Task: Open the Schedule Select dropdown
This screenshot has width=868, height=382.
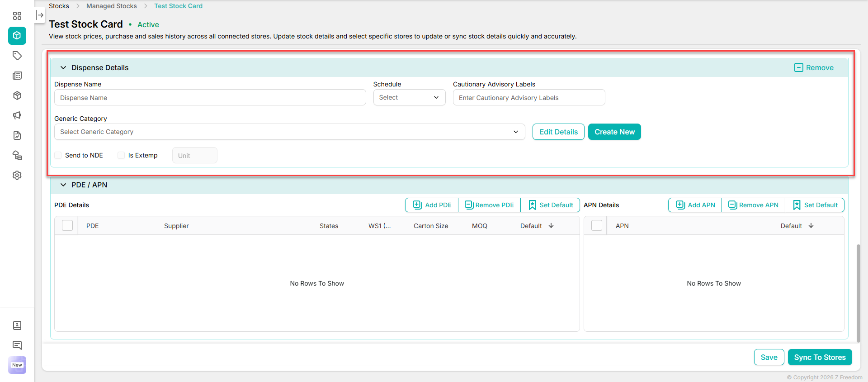Action: coord(410,97)
